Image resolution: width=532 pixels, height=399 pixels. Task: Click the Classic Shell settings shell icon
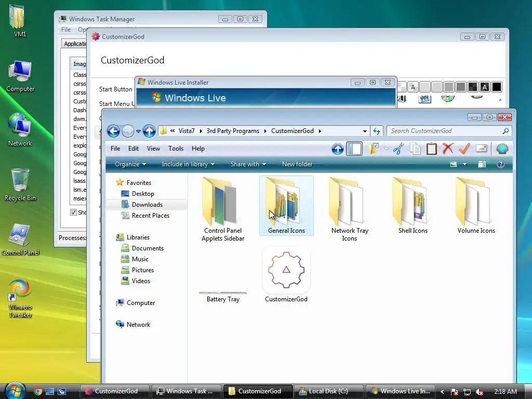(x=502, y=149)
